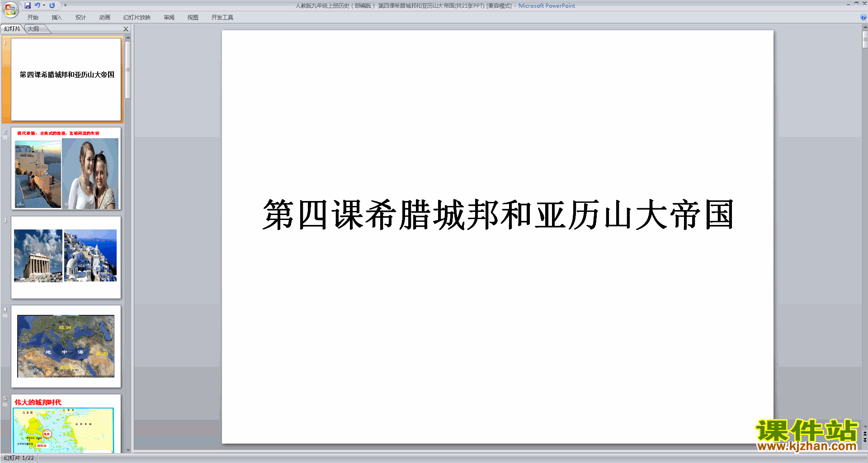This screenshot has height=463, width=868.
Task: Click animation star icon beside slide 5
Action: [x=5, y=404]
